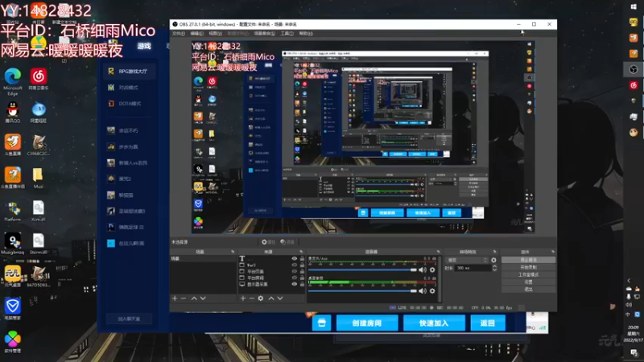644x362 pixels.
Task: Open the 渐变 transition type dropdown
Action: (467, 260)
